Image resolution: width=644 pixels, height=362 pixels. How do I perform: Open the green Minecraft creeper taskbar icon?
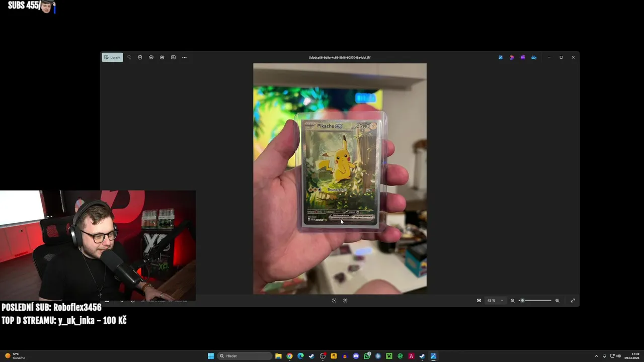389,356
